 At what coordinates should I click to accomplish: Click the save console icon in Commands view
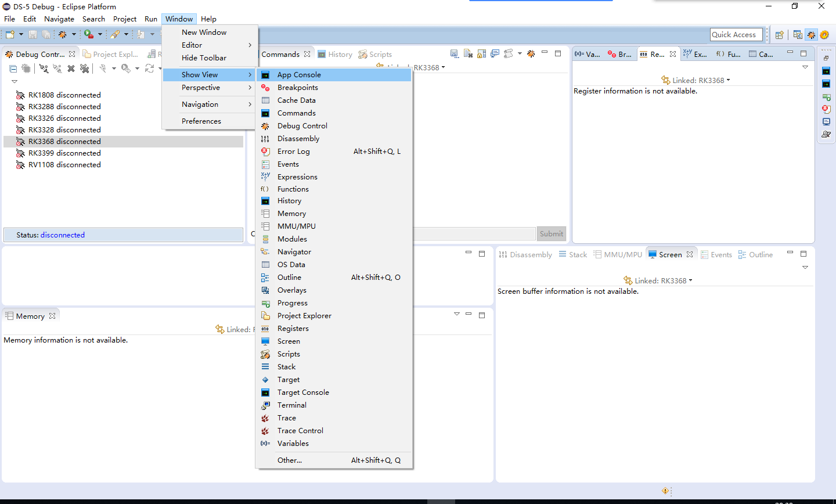454,54
